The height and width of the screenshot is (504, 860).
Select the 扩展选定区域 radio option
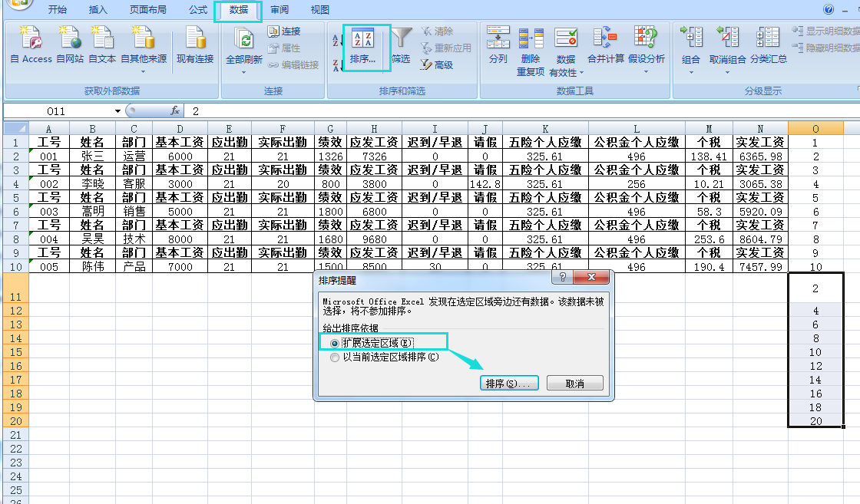click(x=335, y=343)
